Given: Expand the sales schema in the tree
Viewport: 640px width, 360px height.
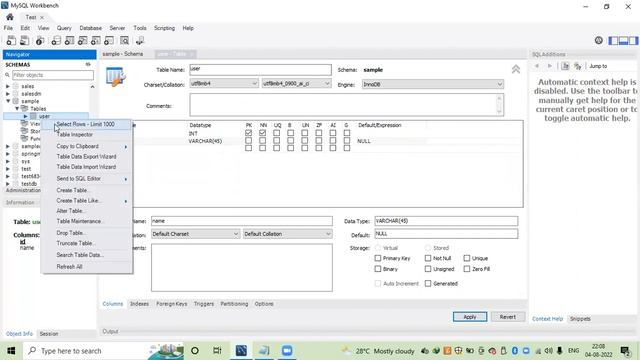Looking at the screenshot, I should pyautogui.click(x=8, y=86).
